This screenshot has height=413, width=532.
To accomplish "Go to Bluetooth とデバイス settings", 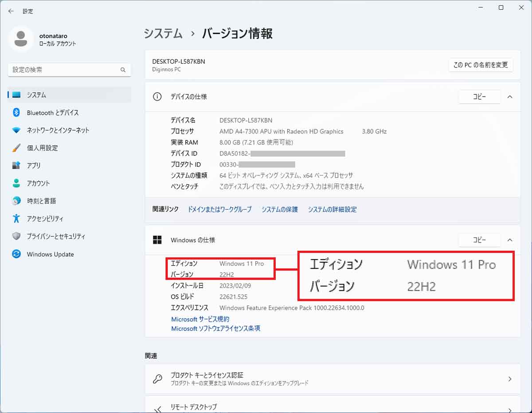I will coord(69,113).
